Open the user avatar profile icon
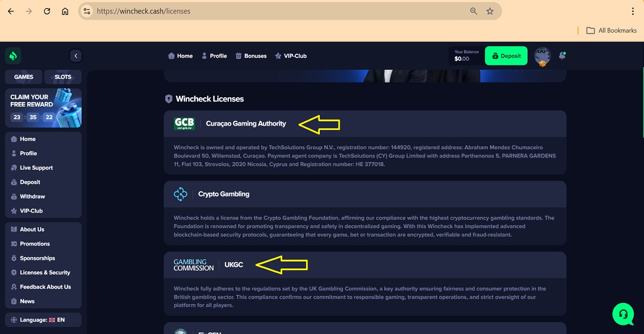This screenshot has height=334, width=644. point(543,56)
